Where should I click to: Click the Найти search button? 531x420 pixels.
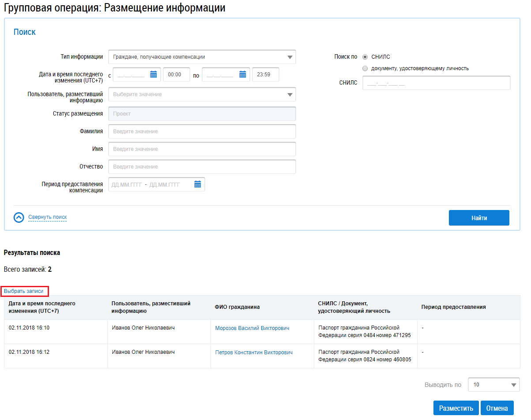point(478,218)
